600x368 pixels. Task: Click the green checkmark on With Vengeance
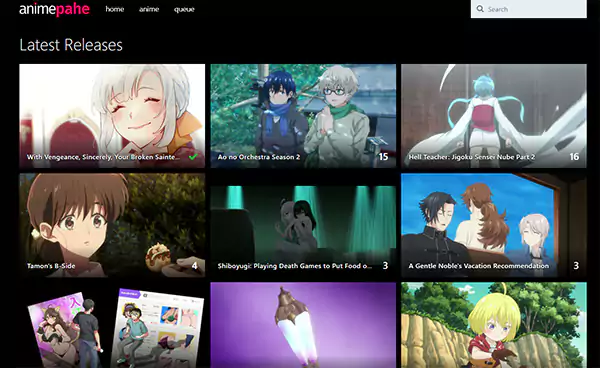193,156
